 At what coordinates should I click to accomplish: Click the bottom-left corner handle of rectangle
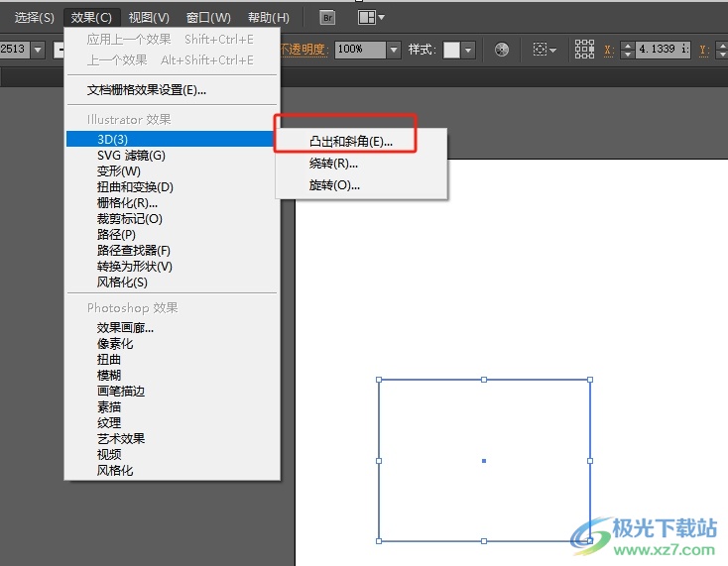point(379,541)
